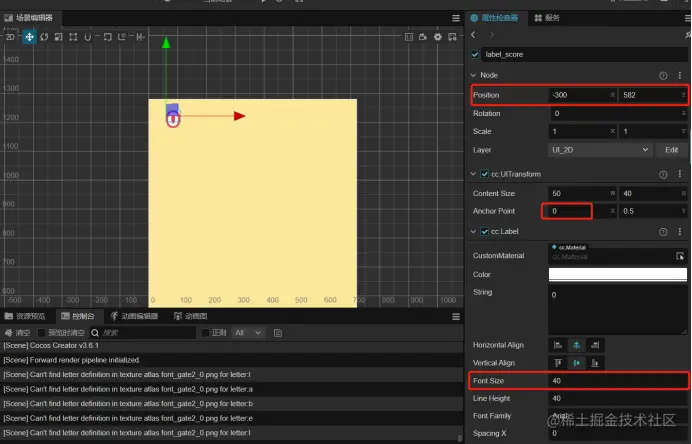Click the label Color swatch

tap(617, 275)
